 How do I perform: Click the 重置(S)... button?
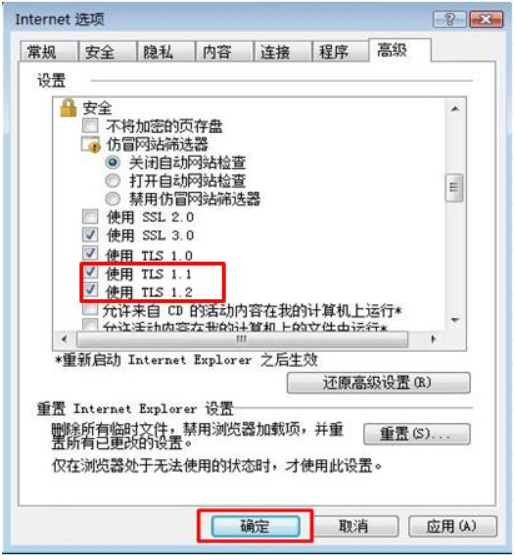point(417,434)
